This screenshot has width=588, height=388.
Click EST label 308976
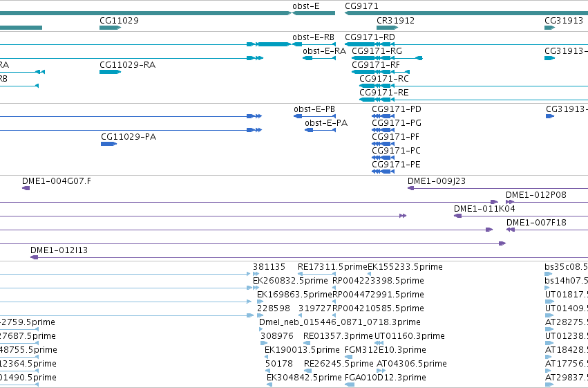(277, 337)
